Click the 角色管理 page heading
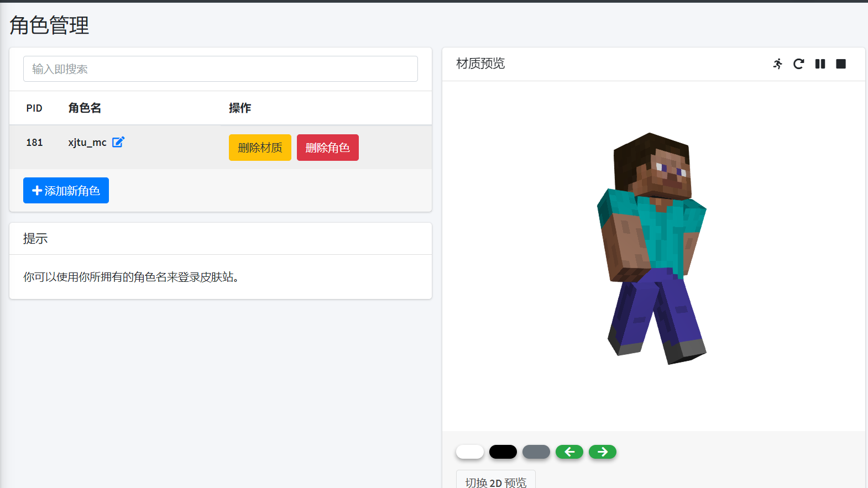Screen dimensions: 868x488 [49, 25]
